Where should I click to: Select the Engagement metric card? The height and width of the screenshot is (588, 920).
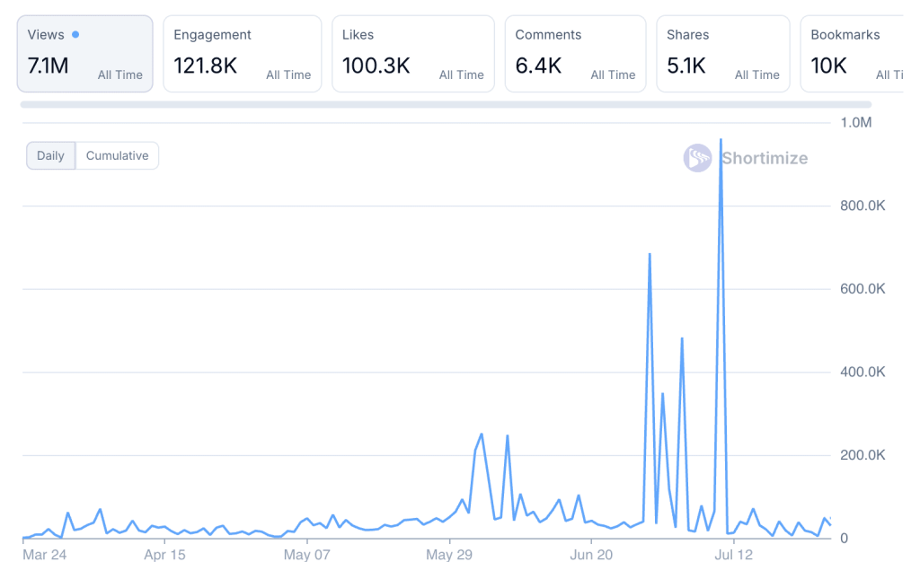point(242,54)
